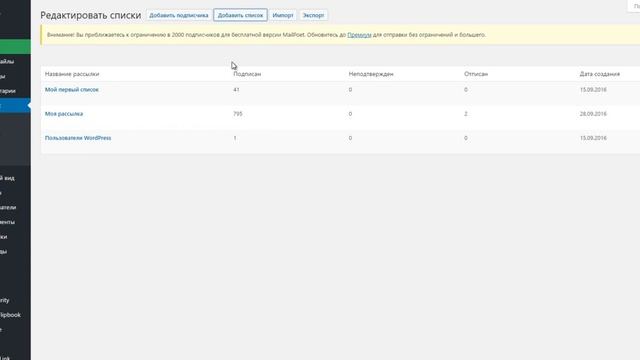Click the blue active sidebar menu item
The image size is (640, 360).
(15, 106)
